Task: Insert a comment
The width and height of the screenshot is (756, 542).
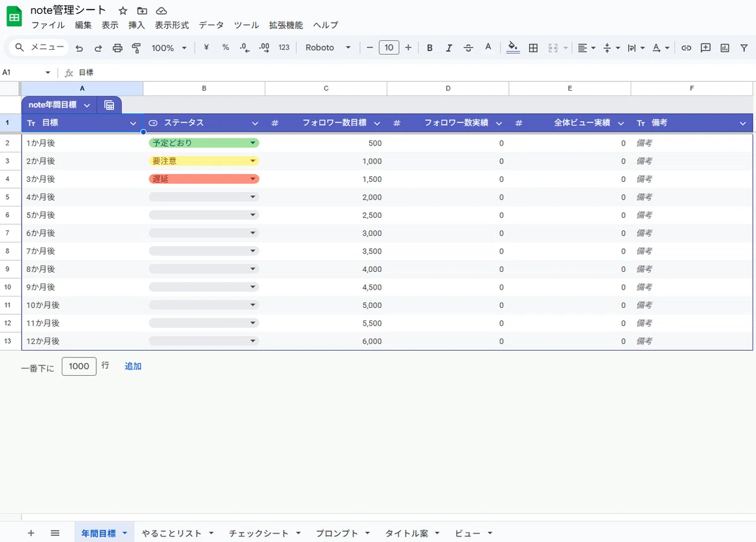Action: click(x=706, y=48)
